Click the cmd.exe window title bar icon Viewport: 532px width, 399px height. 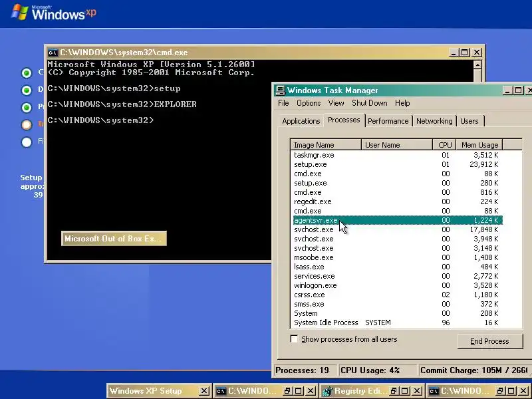53,53
